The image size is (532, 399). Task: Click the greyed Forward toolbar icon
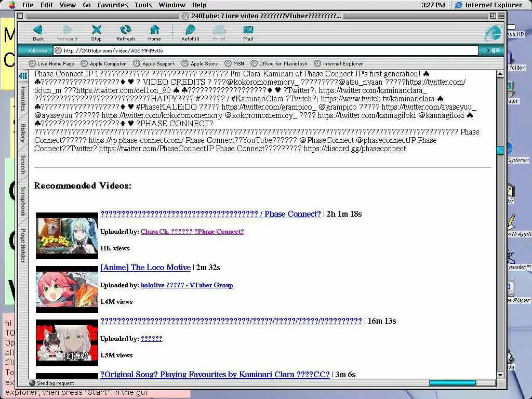67,33
